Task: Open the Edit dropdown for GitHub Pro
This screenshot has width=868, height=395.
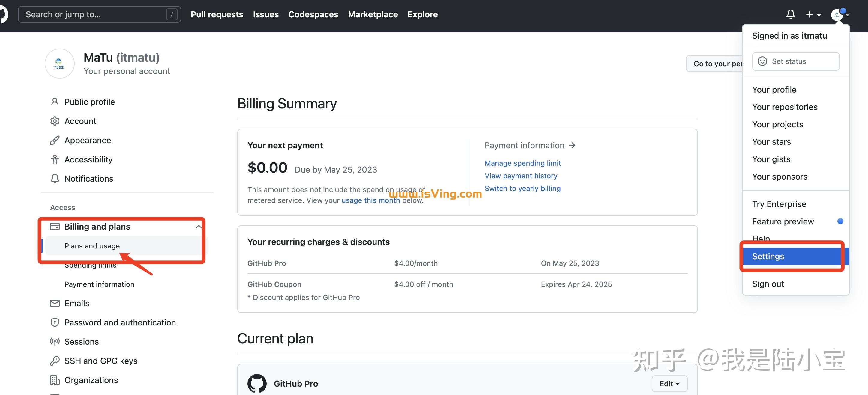Action: (x=669, y=383)
